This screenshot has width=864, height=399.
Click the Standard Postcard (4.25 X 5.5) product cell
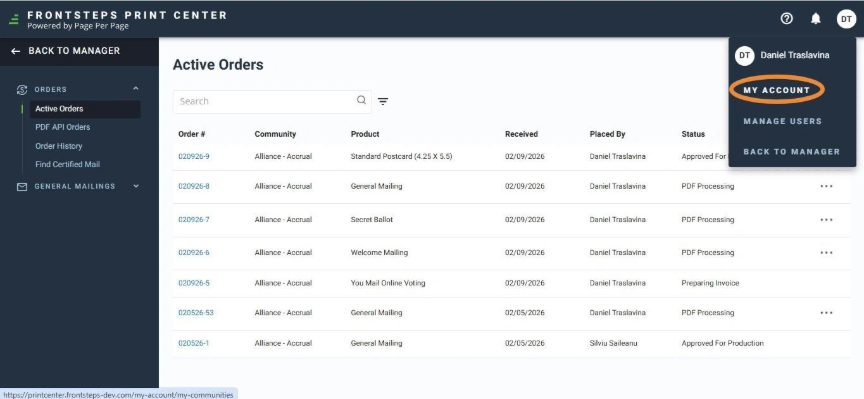click(401, 157)
